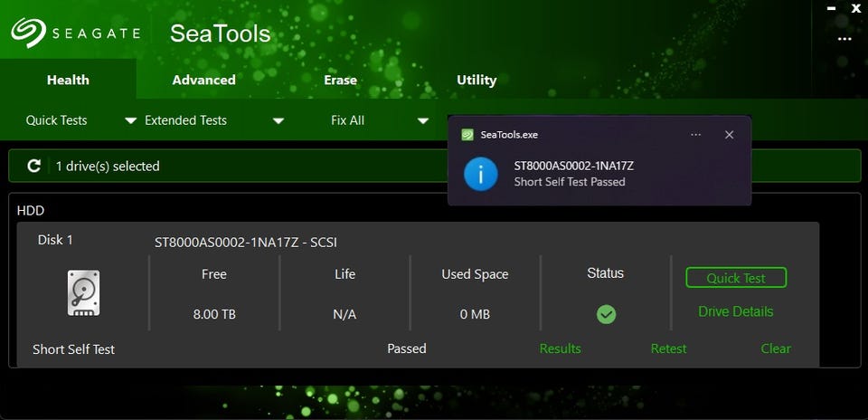Minimize the SeaTools window
The width and height of the screenshot is (868, 420).
tap(832, 8)
